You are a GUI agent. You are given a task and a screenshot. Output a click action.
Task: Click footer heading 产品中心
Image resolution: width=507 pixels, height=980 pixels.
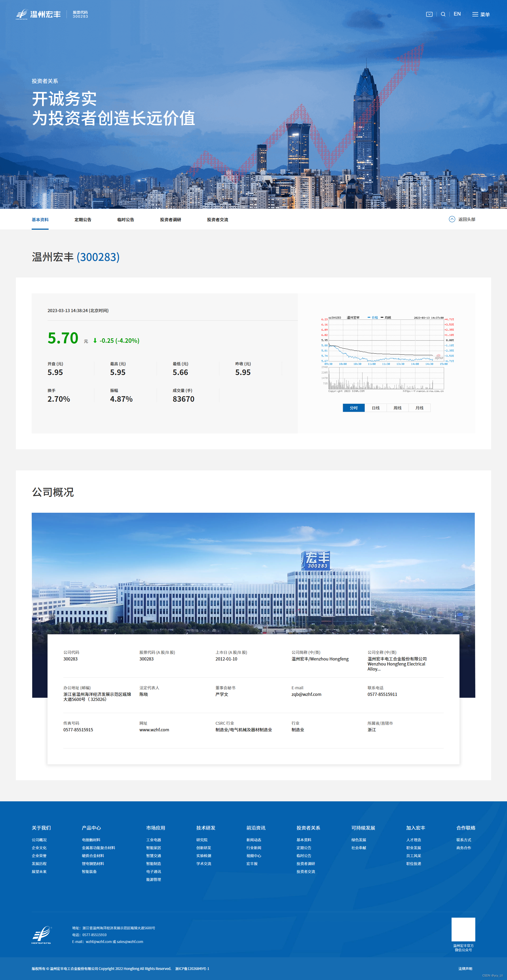pyautogui.click(x=91, y=828)
